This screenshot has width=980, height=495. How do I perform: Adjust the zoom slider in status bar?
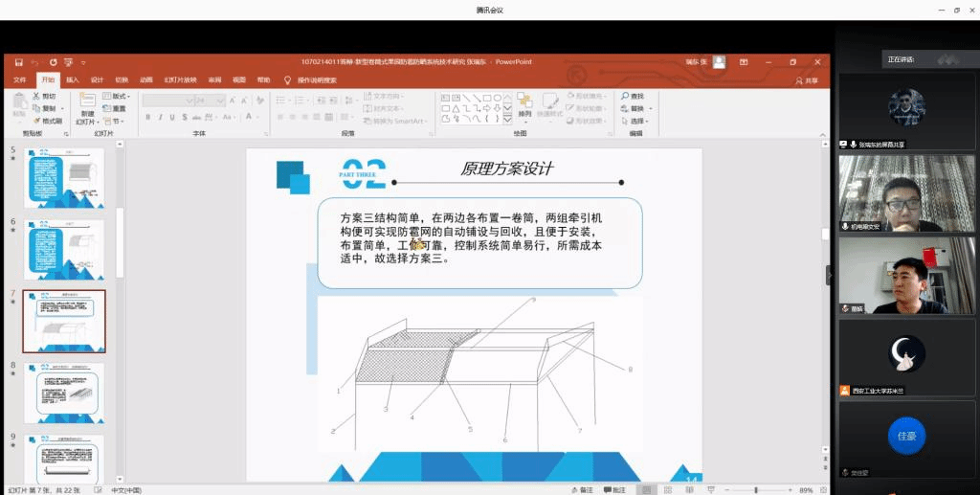pyautogui.click(x=756, y=489)
